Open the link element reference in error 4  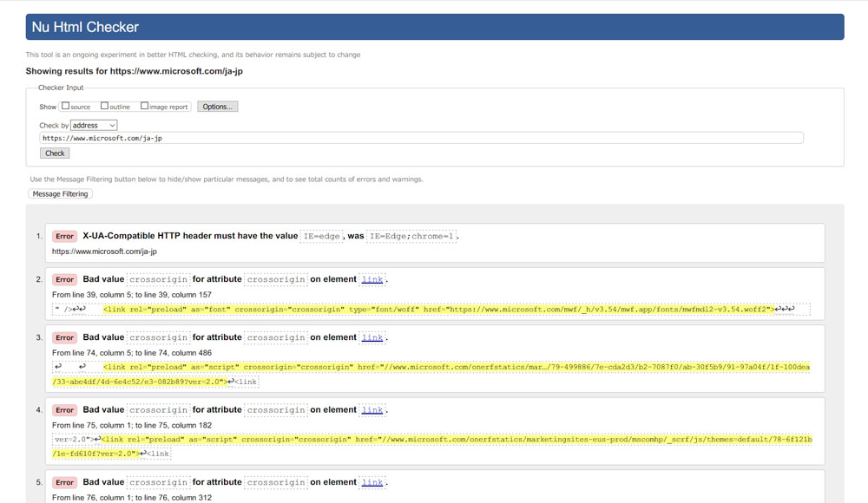(x=372, y=410)
